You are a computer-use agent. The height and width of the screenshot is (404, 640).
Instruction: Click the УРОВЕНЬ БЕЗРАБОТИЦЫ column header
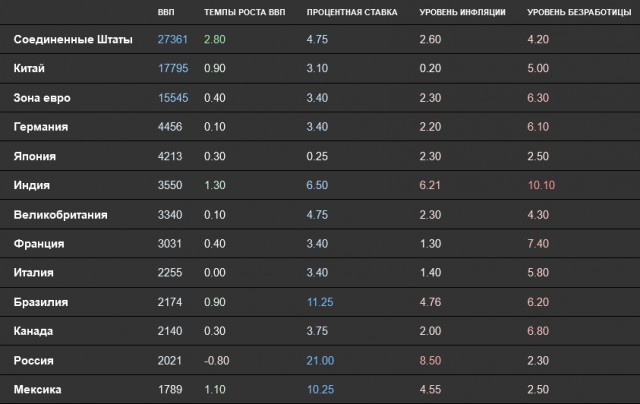(579, 12)
